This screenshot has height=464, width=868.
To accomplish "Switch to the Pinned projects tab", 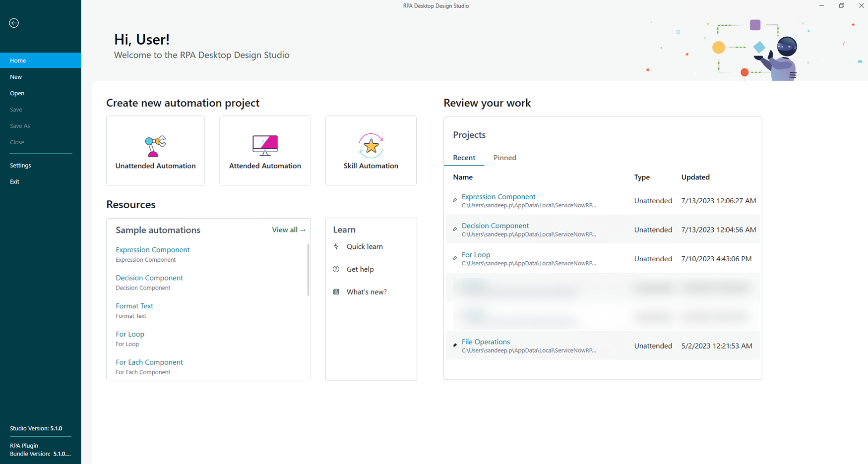I will [505, 158].
